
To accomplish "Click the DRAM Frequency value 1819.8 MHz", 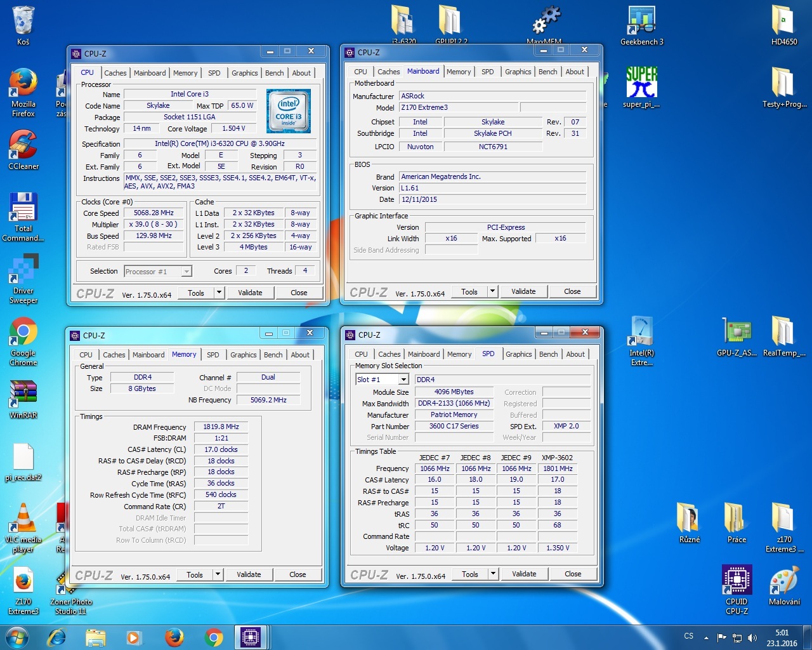I will pos(221,427).
